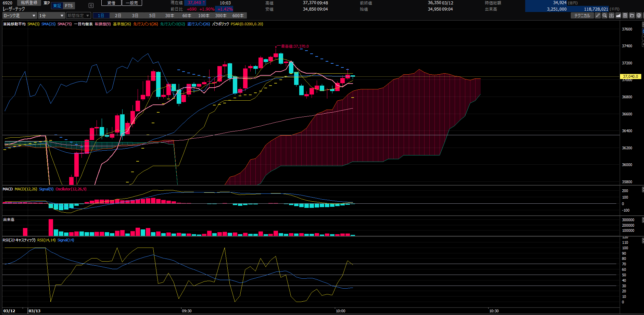Open the 期間指定 dropdown
The image size is (644, 315).
coord(78,16)
